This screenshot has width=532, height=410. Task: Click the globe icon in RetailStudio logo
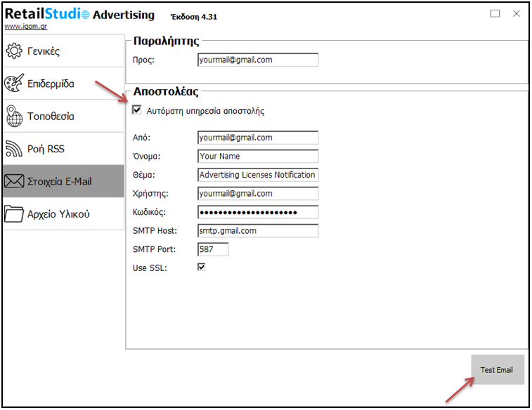(85, 15)
